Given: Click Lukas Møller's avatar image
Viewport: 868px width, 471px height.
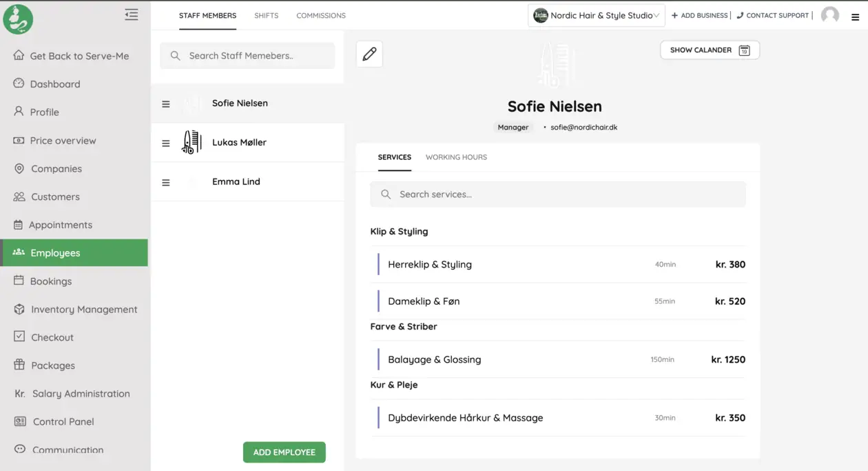Looking at the screenshot, I should [x=192, y=142].
